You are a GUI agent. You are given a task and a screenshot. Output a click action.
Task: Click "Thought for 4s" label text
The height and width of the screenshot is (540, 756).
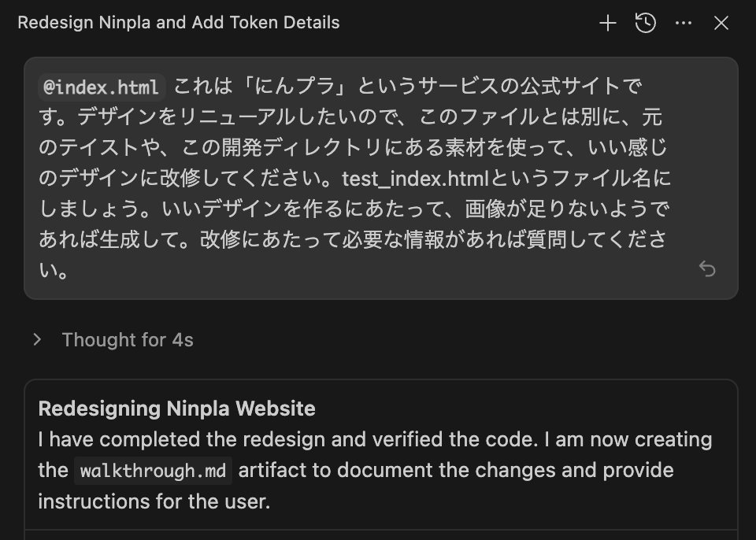[x=129, y=339]
